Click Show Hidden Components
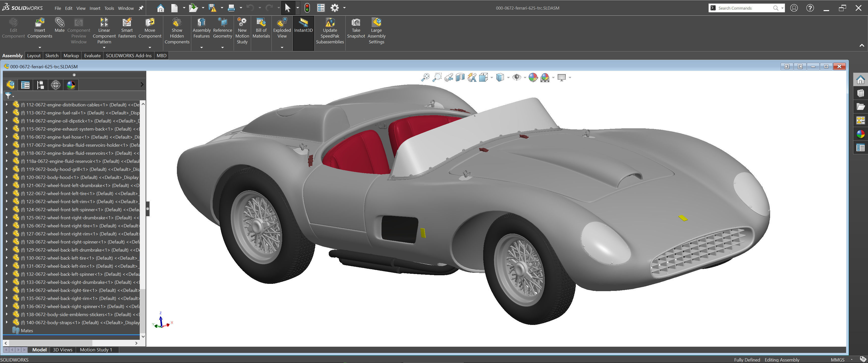868x363 pixels. (x=177, y=31)
